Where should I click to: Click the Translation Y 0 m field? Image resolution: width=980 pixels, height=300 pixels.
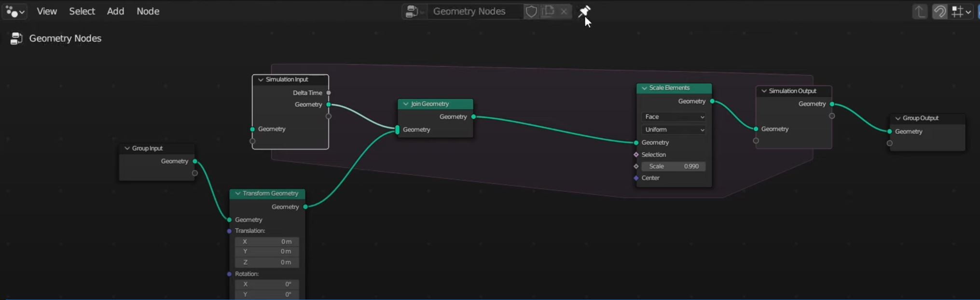pyautogui.click(x=267, y=252)
